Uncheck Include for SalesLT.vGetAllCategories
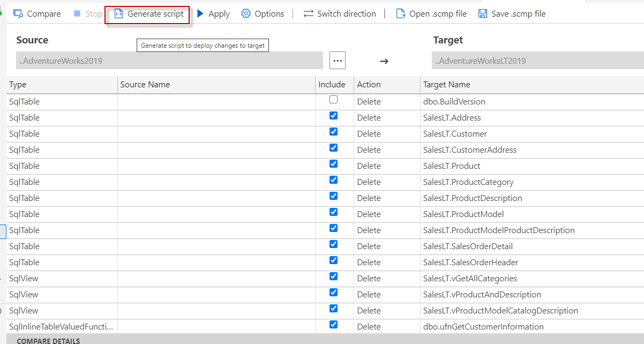This screenshot has height=344, width=644. pyautogui.click(x=334, y=276)
